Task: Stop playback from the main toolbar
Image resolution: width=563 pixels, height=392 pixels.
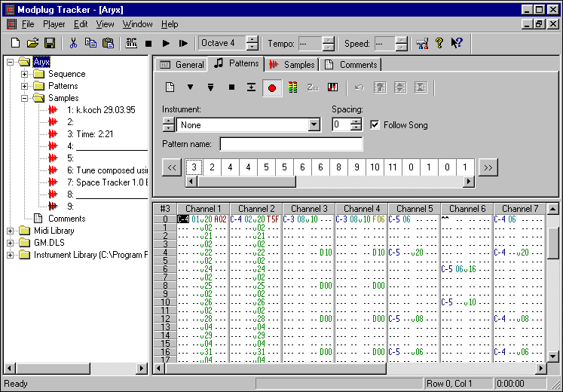Action: tap(149, 44)
